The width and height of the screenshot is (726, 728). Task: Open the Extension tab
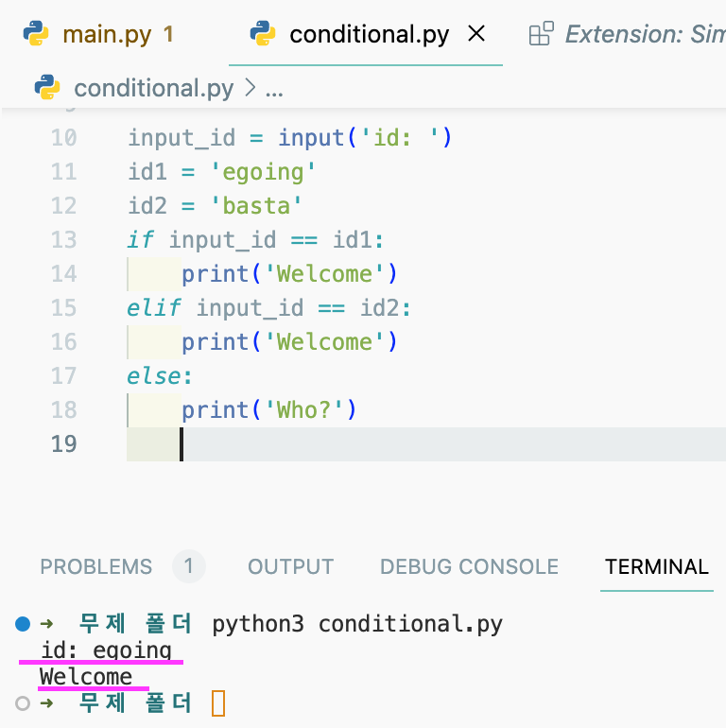click(627, 34)
